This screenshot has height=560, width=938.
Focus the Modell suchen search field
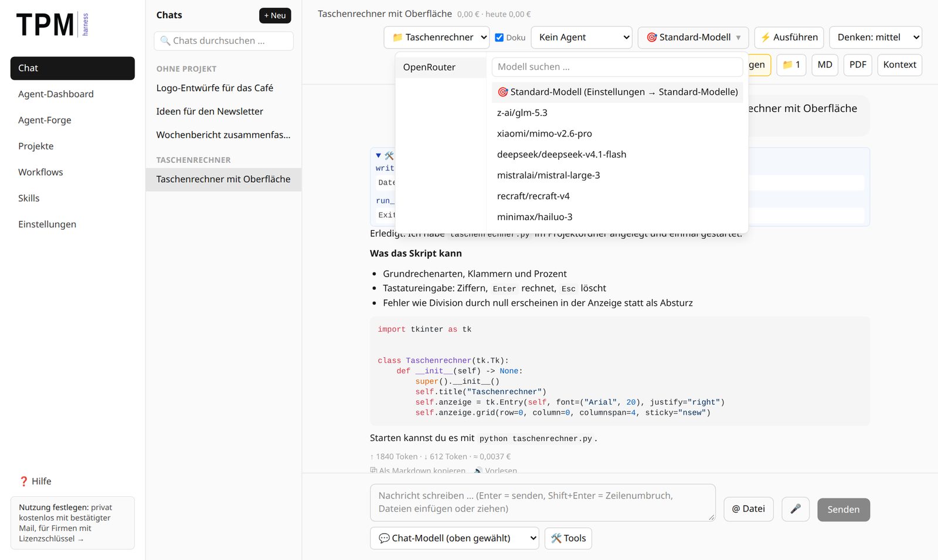(617, 67)
